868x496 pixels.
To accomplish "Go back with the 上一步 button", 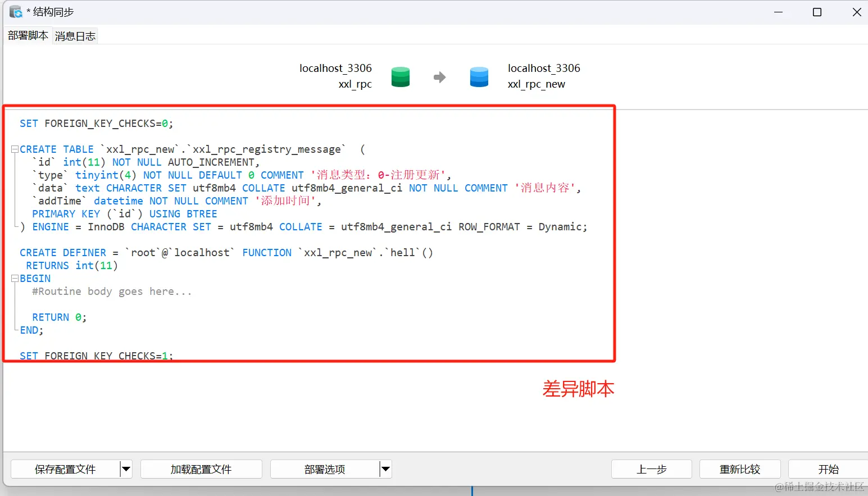I will (651, 469).
